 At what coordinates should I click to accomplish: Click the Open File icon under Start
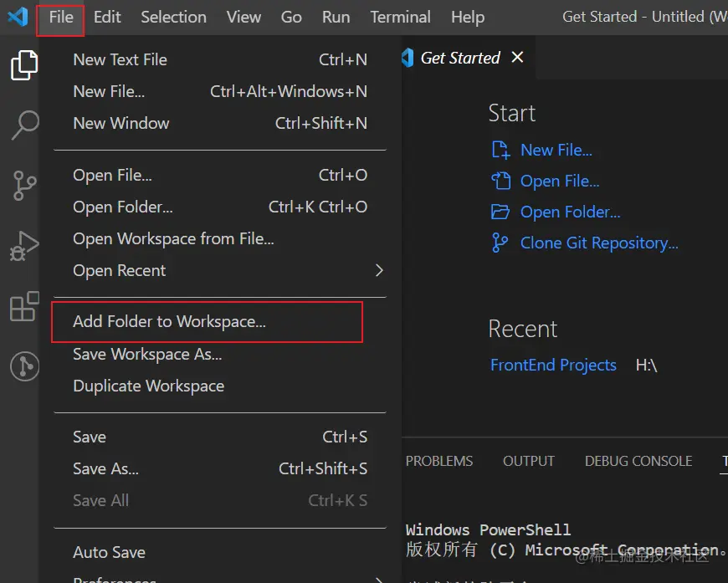[500, 181]
